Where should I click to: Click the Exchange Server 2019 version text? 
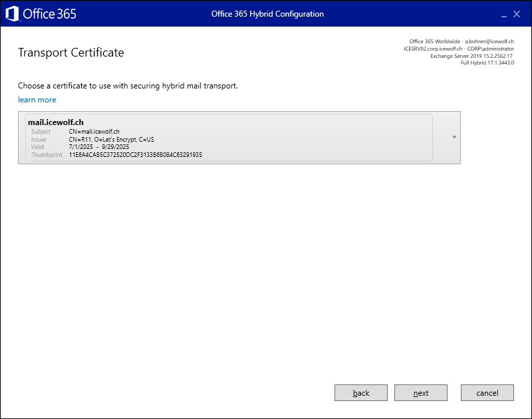(471, 56)
